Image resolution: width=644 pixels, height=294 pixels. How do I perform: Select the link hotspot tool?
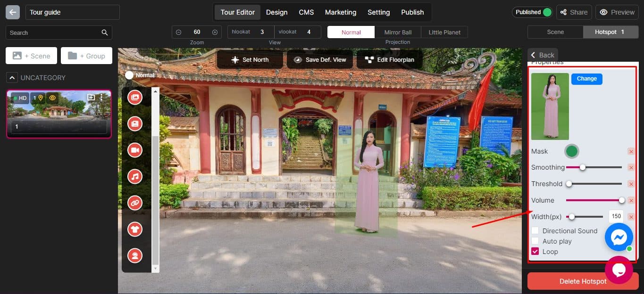(134, 203)
